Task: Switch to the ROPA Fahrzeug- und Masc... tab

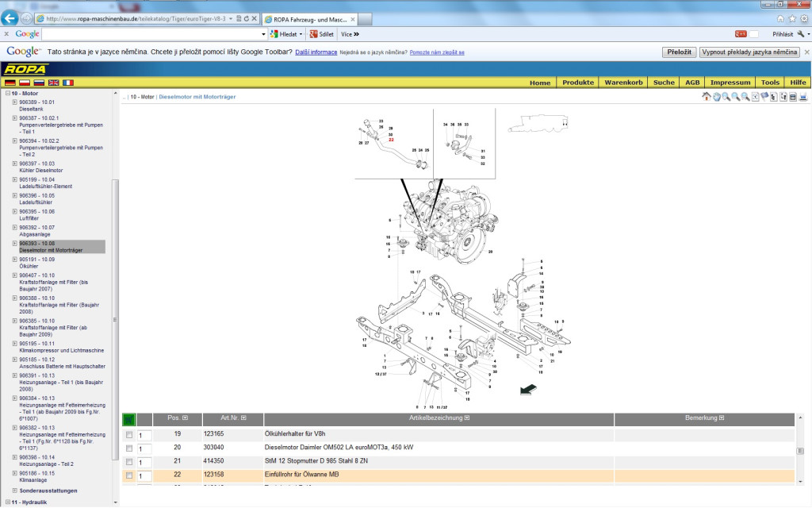Action: [310, 19]
